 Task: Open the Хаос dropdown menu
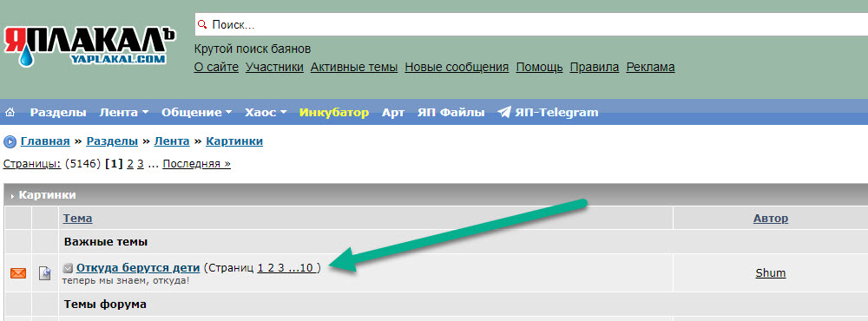[x=266, y=113]
